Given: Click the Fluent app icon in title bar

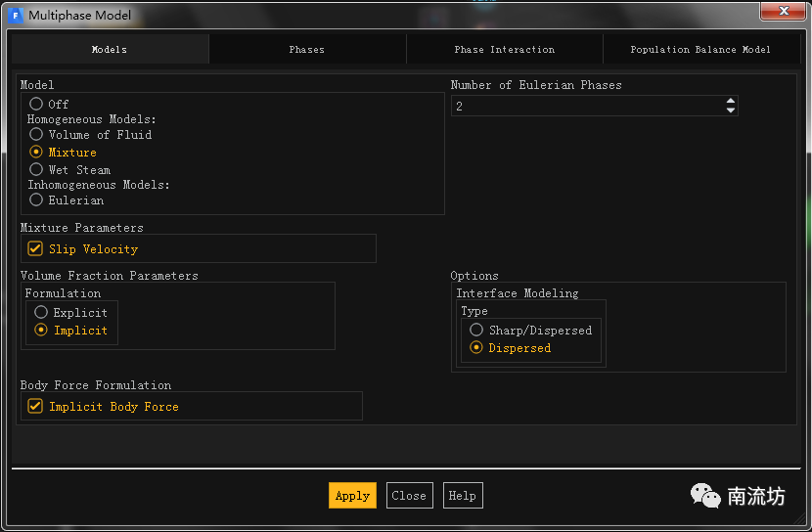Looking at the screenshot, I should click(15, 16).
